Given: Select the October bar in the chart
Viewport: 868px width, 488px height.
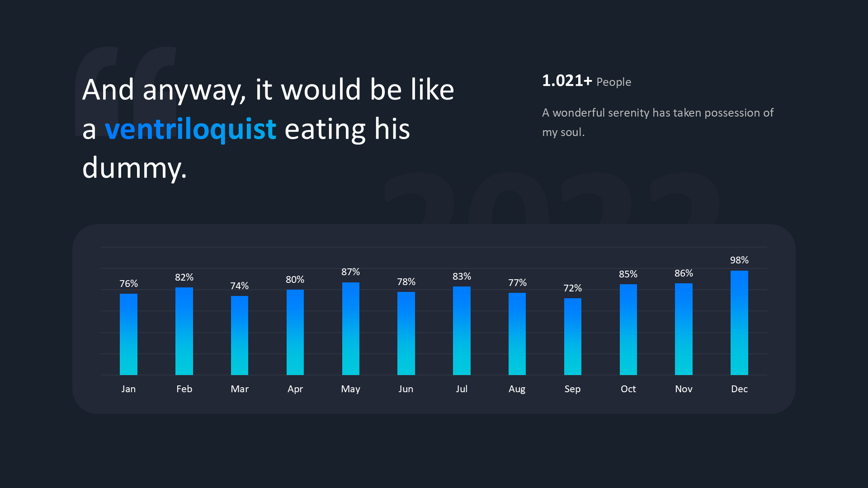Looking at the screenshot, I should coord(628,330).
